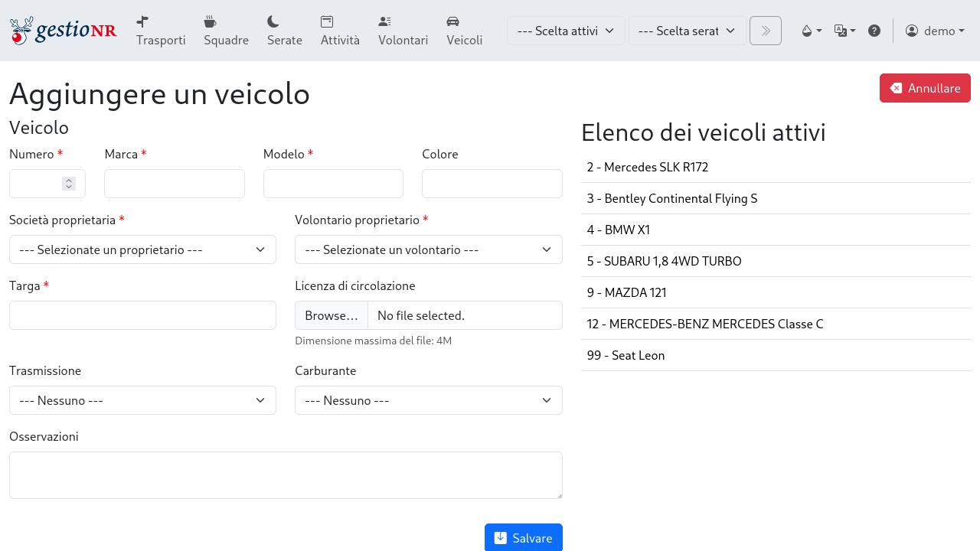Open the Volontario proprietario dropdown

point(428,249)
